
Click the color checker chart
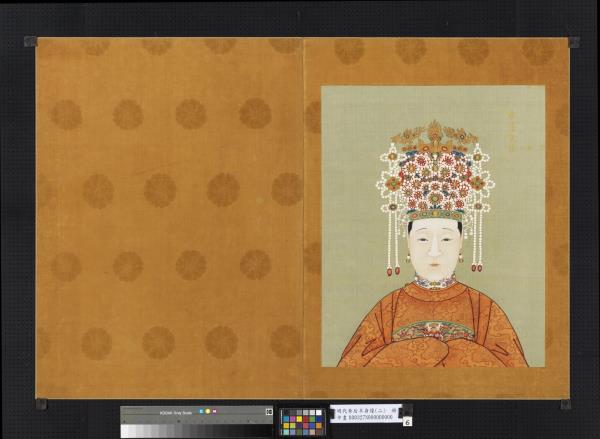[x=302, y=421]
